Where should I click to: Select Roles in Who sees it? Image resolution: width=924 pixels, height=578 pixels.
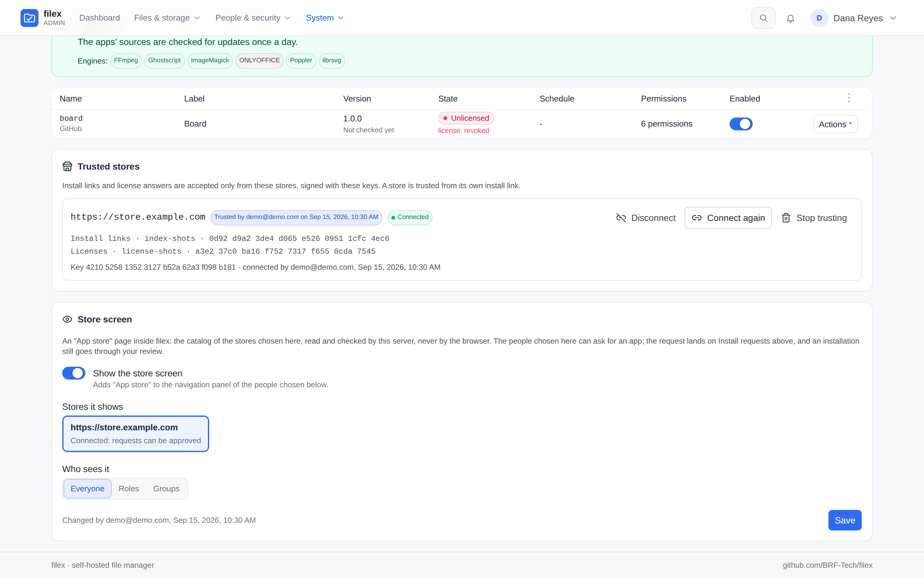(x=129, y=488)
